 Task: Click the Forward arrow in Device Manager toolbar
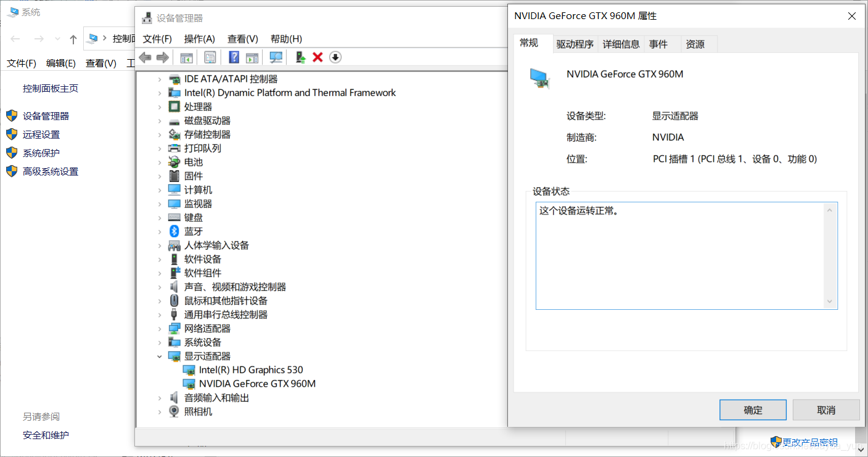[163, 57]
